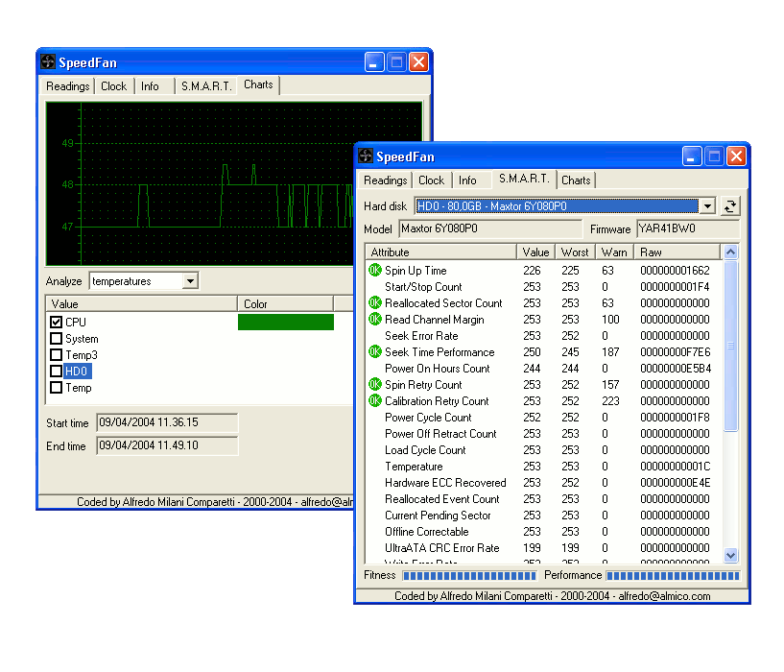Close the back SpeedFan Charts window

(x=418, y=62)
